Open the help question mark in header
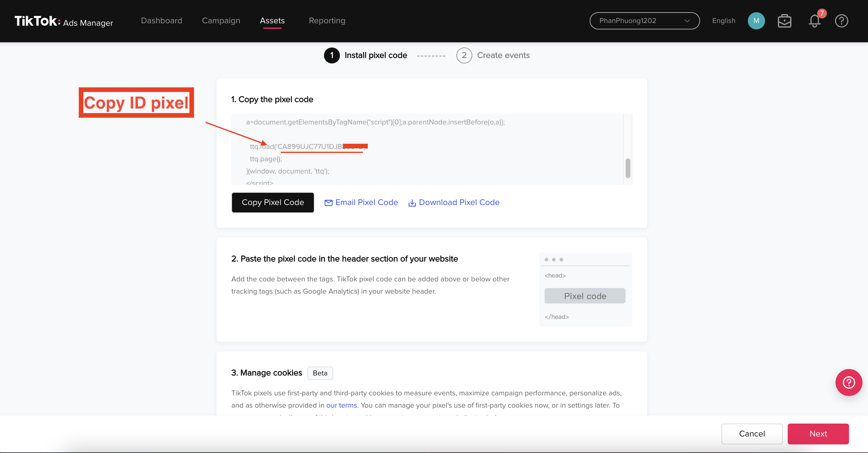This screenshot has width=868, height=453. point(841,21)
